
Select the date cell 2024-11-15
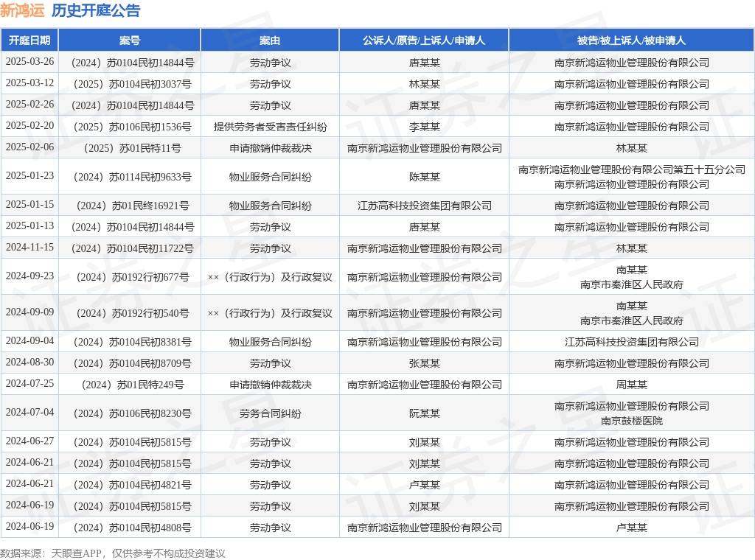pos(29,248)
